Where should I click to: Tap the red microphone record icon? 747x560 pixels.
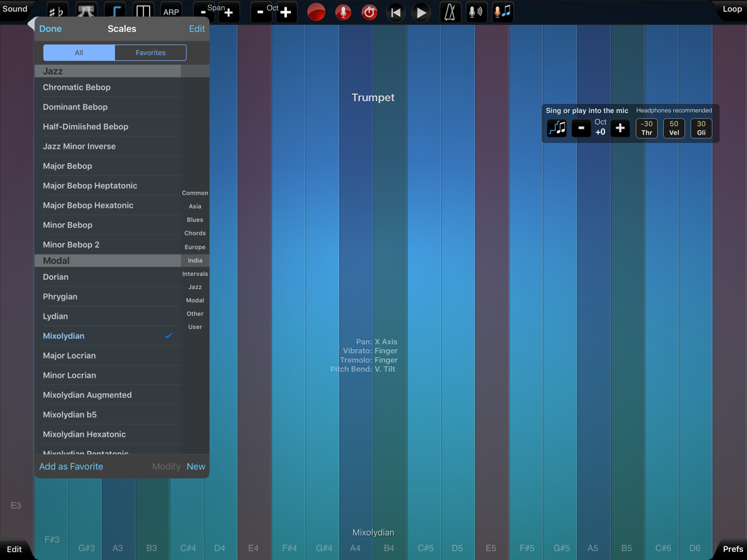[343, 12]
